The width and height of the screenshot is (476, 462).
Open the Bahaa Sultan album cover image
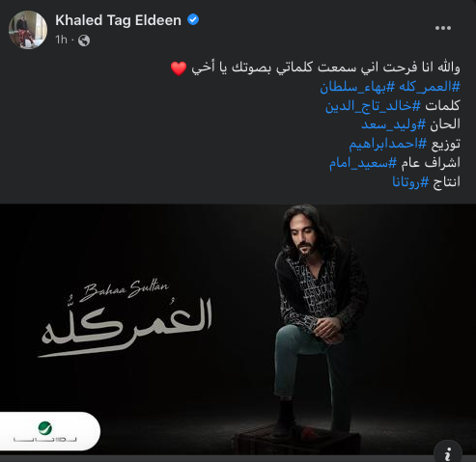[238, 330]
